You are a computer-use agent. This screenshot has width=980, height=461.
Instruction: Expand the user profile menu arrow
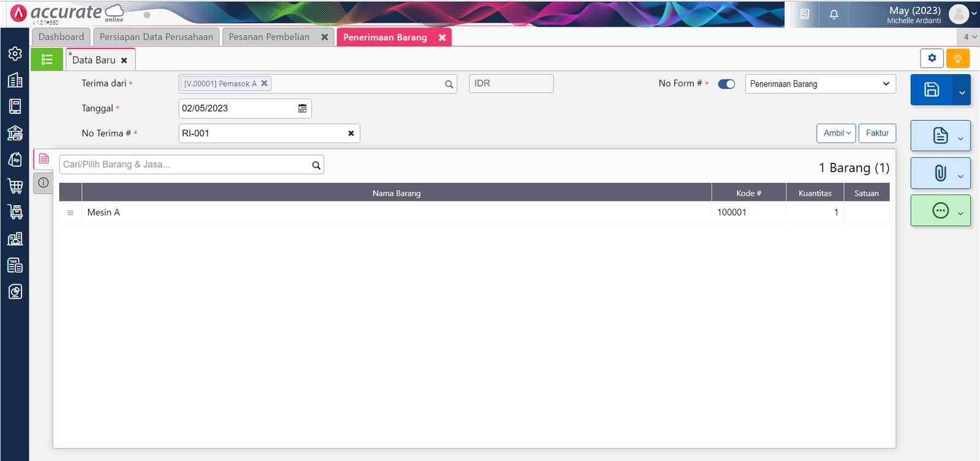coord(974,13)
